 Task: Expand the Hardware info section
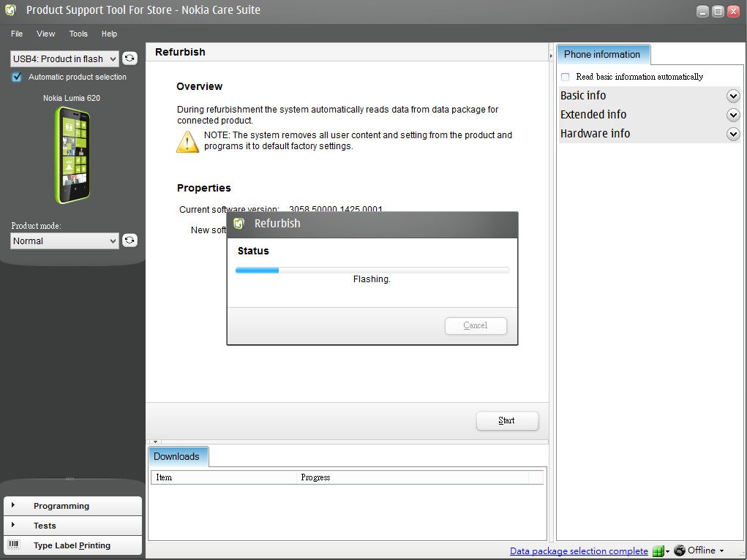pos(733,134)
